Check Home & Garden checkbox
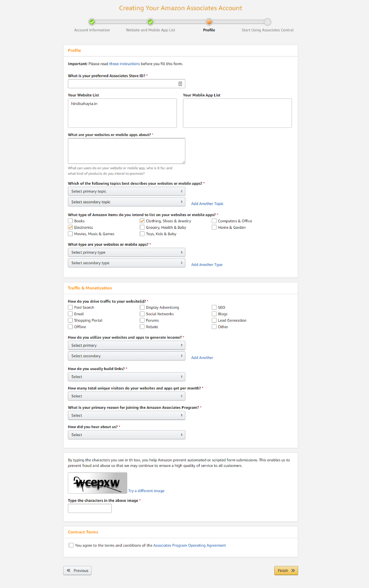 coord(214,227)
